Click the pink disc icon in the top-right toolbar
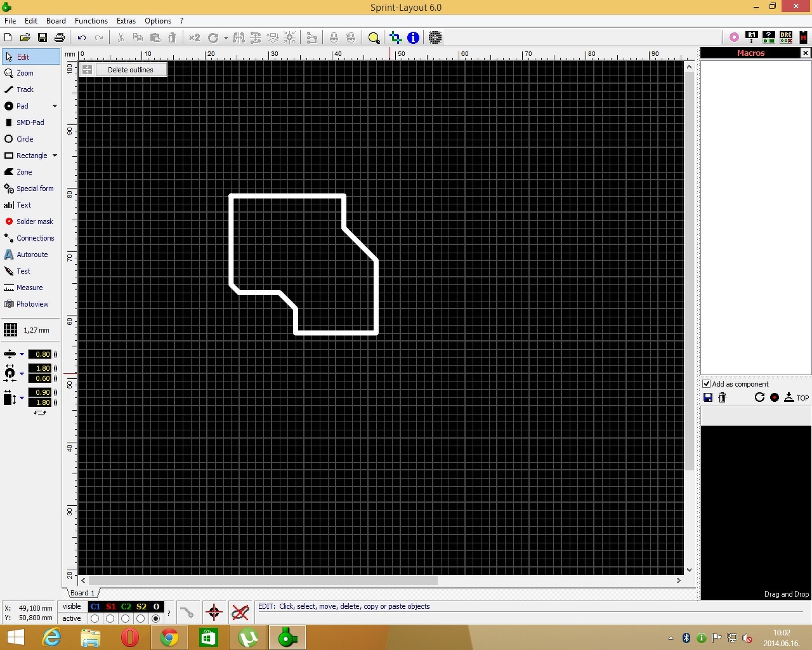Viewport: 812px width, 650px height. tap(734, 37)
